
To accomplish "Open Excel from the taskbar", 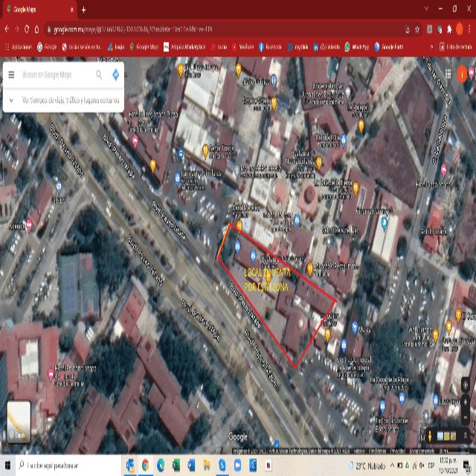I will [x=176, y=466].
